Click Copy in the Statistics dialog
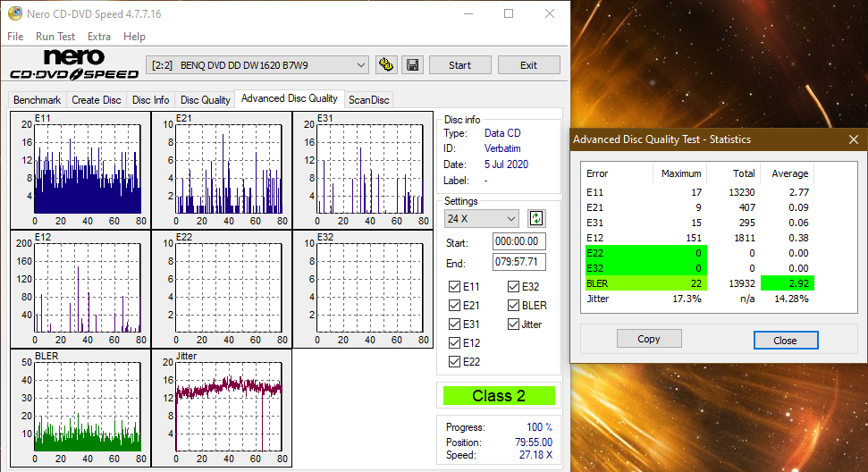Viewport: 868px width, 472px height. pyautogui.click(x=649, y=339)
